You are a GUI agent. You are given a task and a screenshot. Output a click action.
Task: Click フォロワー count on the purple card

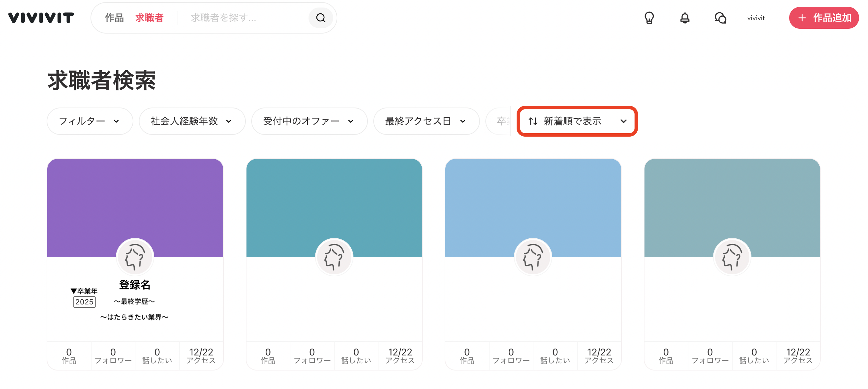(113, 356)
